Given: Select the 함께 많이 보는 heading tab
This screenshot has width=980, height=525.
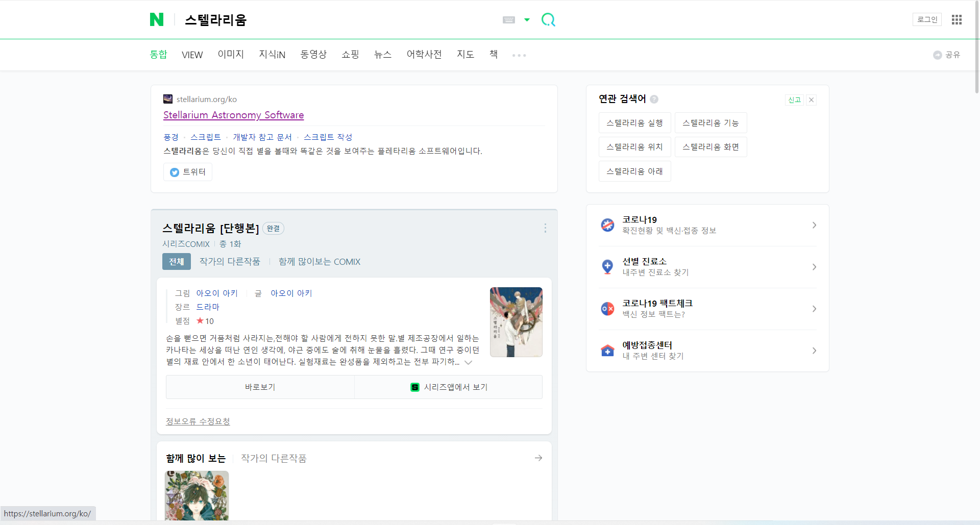Looking at the screenshot, I should (x=195, y=458).
